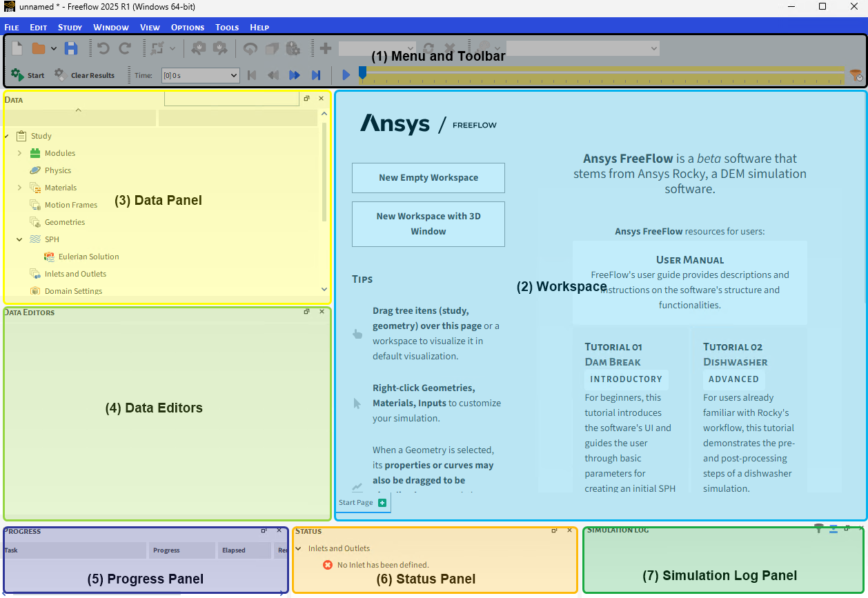Expand the Modules tree node

[x=19, y=153]
